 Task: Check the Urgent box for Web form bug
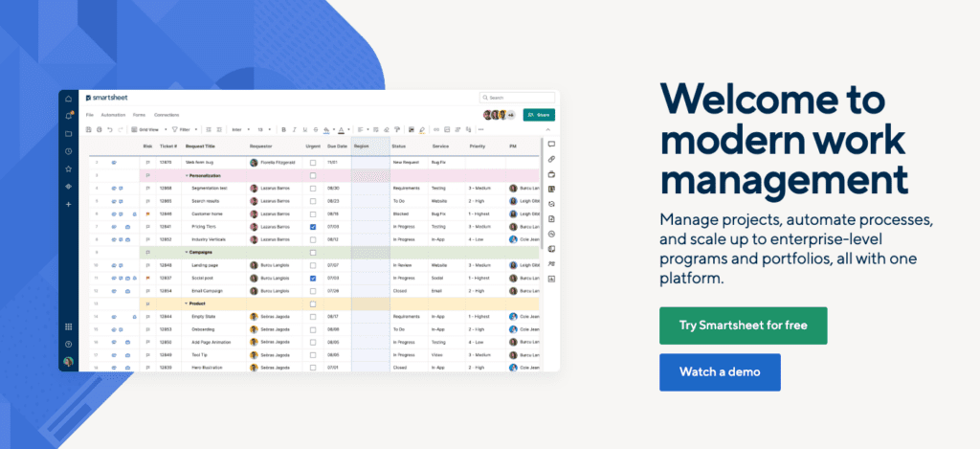[313, 163]
